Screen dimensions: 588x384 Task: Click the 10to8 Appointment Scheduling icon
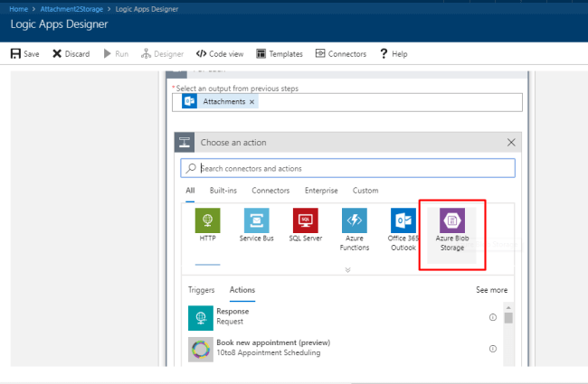point(201,350)
